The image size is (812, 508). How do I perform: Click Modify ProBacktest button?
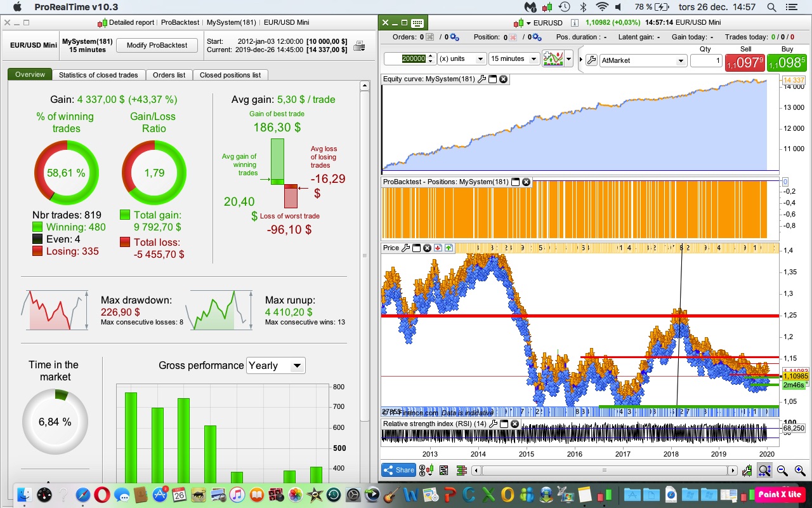157,45
